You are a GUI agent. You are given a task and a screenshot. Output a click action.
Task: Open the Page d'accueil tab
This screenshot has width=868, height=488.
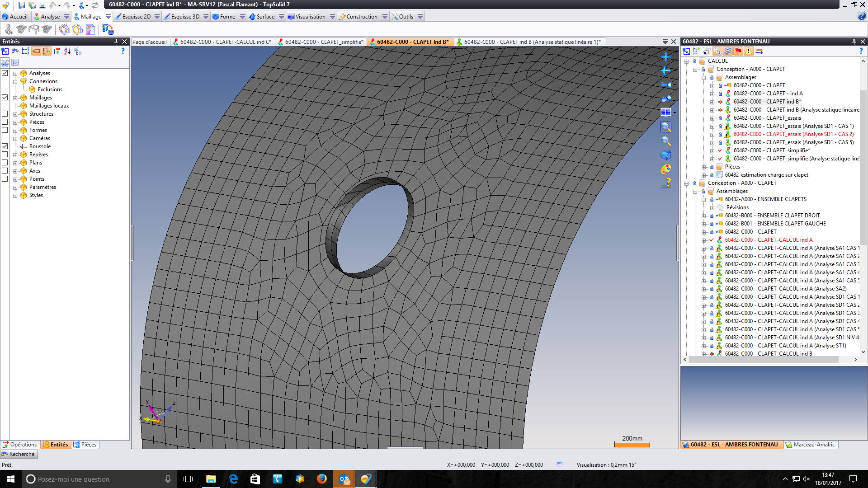coord(150,42)
